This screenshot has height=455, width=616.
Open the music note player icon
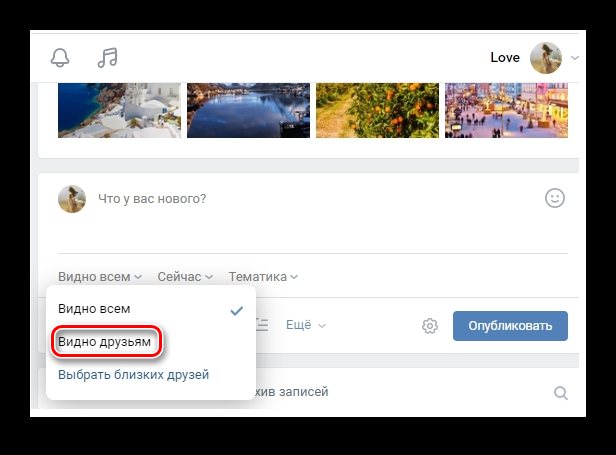pyautogui.click(x=108, y=58)
